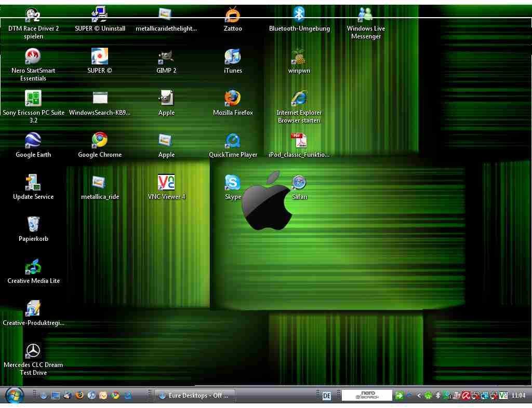Click the show desktop Quick Launch icon
The width and height of the screenshot is (532, 408).
point(55,396)
